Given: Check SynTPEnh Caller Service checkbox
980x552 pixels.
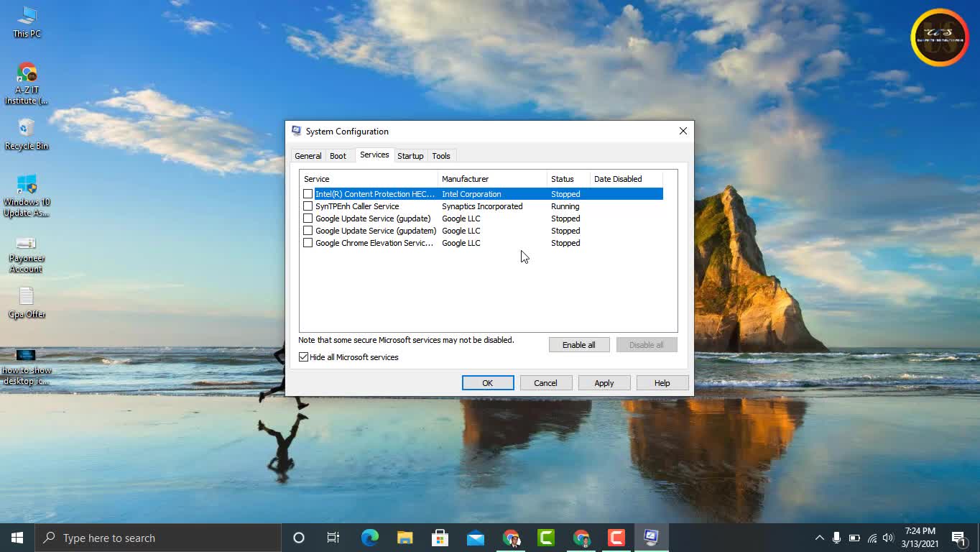Looking at the screenshot, I should (308, 206).
